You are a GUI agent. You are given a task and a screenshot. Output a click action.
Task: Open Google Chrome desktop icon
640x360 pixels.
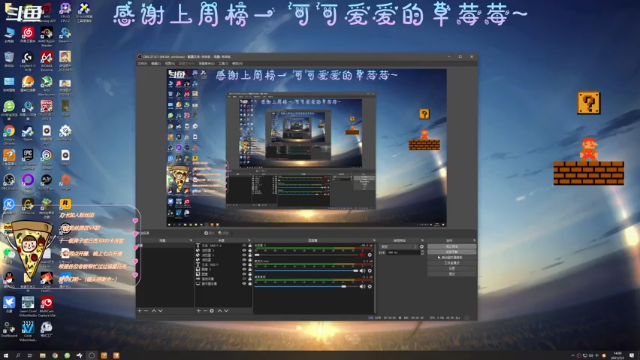9,133
